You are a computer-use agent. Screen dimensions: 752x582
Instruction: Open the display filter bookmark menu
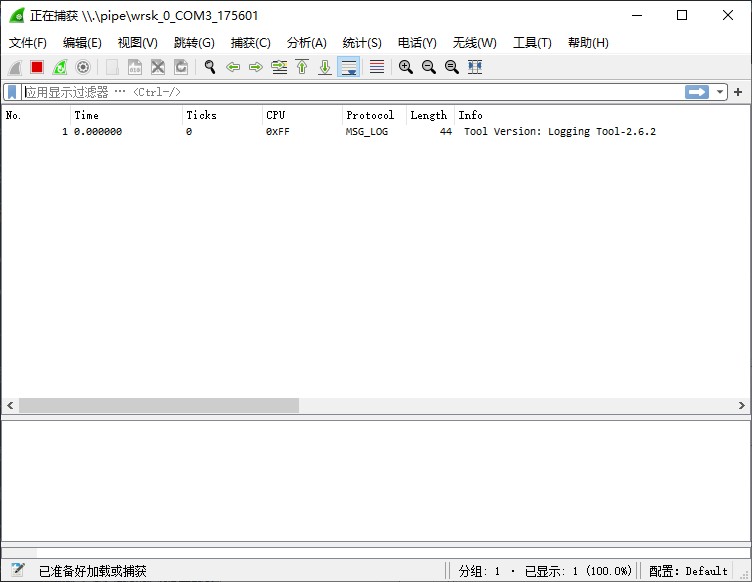(x=12, y=92)
